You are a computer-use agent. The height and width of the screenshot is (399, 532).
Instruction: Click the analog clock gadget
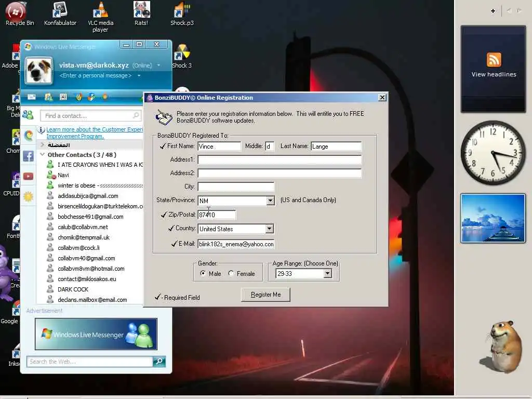pos(493,153)
